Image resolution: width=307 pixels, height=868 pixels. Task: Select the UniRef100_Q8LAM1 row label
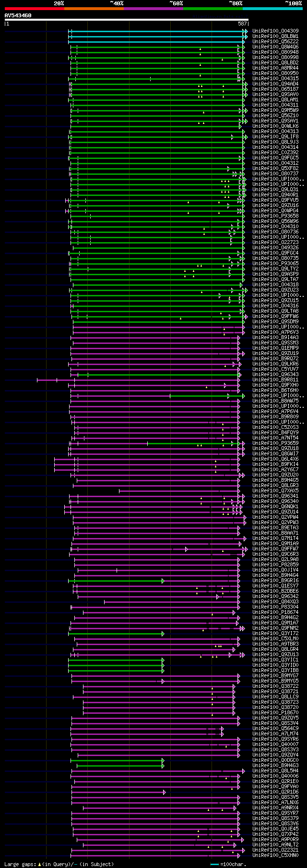(x=275, y=100)
